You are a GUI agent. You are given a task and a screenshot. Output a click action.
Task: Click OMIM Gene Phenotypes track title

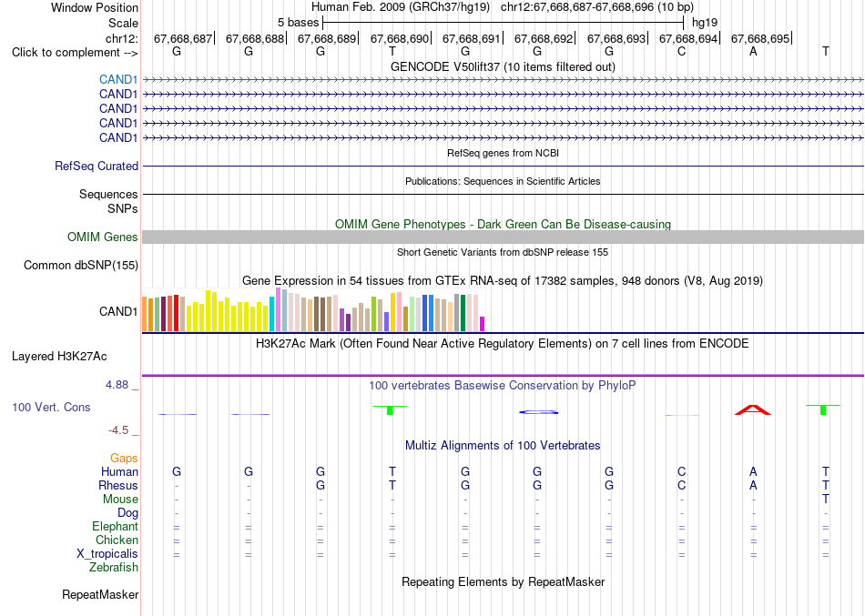(x=503, y=225)
